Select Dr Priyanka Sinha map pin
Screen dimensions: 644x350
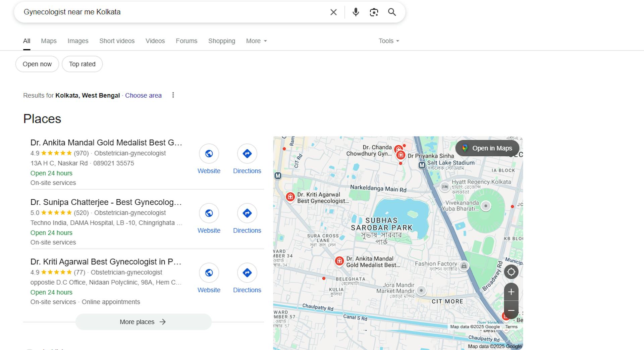tap(400, 155)
